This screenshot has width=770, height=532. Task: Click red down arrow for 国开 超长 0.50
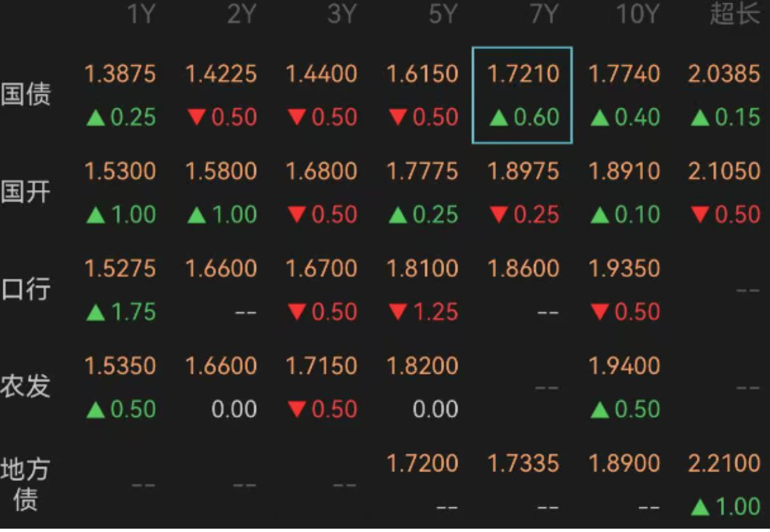coord(700,215)
